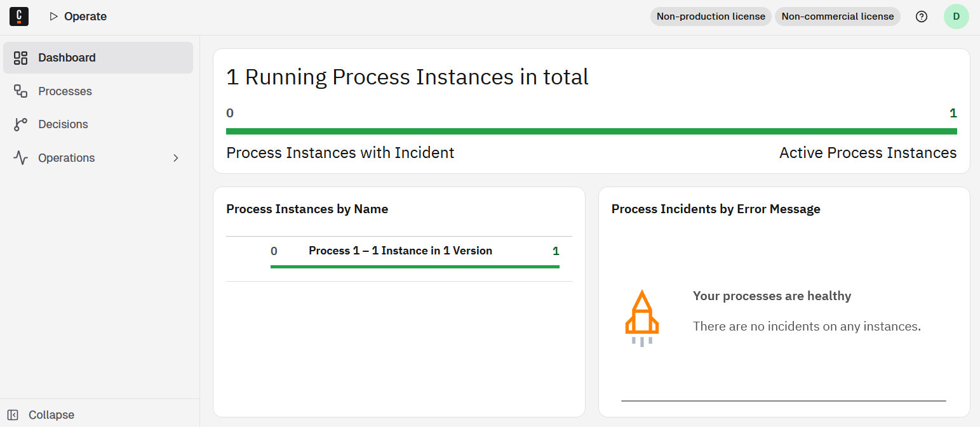
Task: Expand the Operations submenu chevron
Action: 176,158
